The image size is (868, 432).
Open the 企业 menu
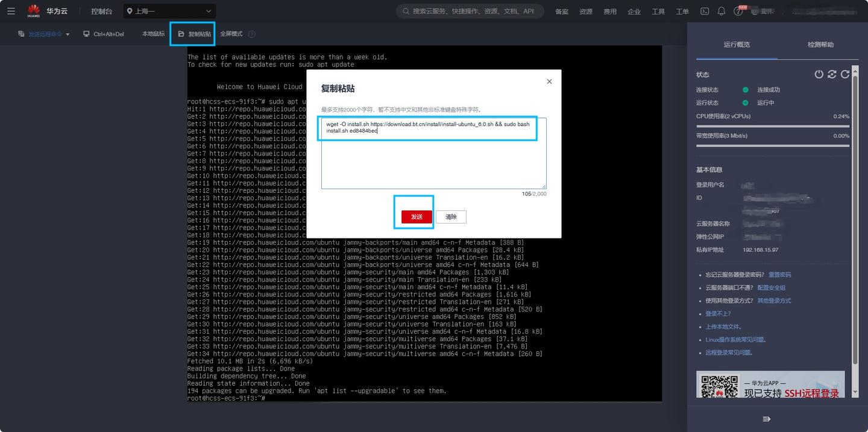(x=634, y=11)
